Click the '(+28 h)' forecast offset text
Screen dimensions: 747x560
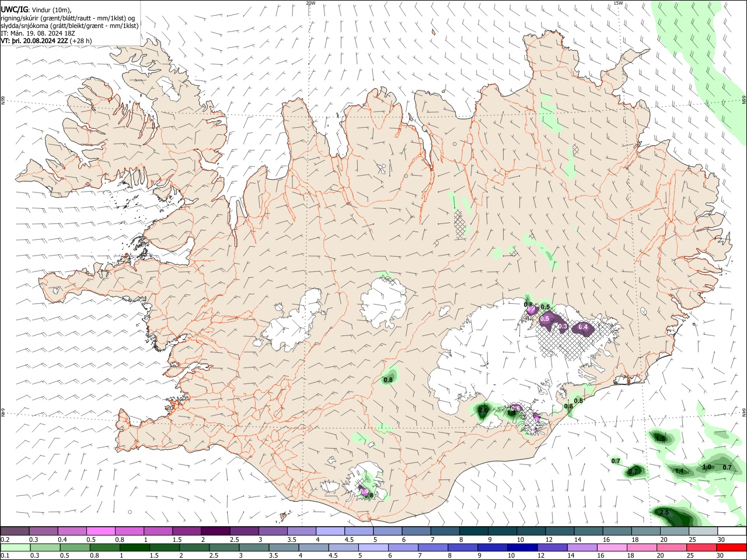(81, 41)
